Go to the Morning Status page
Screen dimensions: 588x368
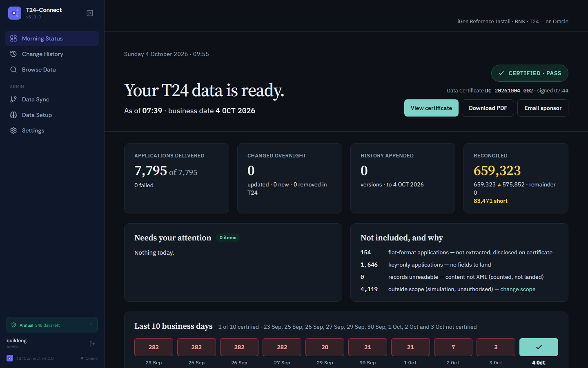click(x=52, y=38)
